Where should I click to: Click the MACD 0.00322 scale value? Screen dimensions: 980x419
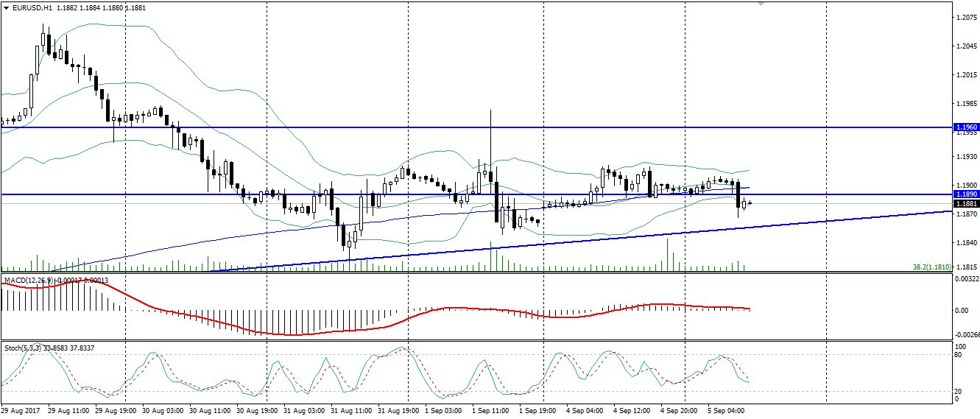point(967,279)
